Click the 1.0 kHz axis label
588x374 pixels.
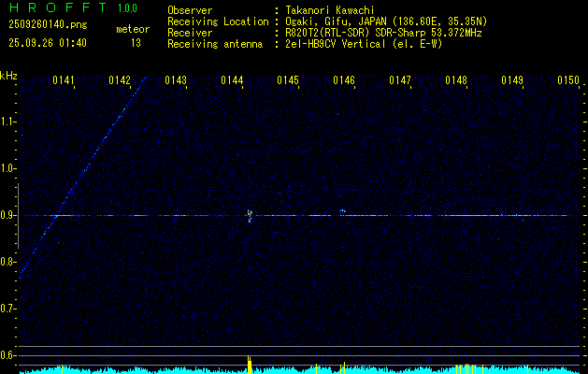pyautogui.click(x=7, y=168)
